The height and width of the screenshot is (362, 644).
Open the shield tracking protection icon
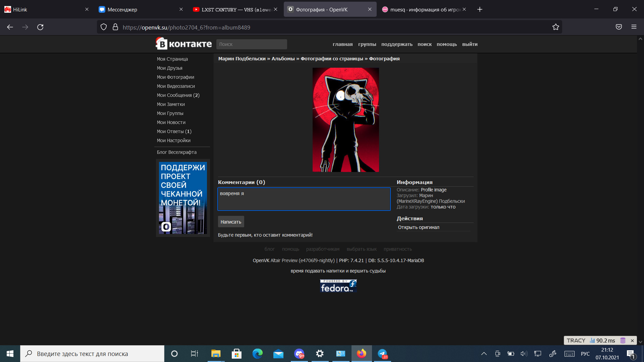pos(104,27)
